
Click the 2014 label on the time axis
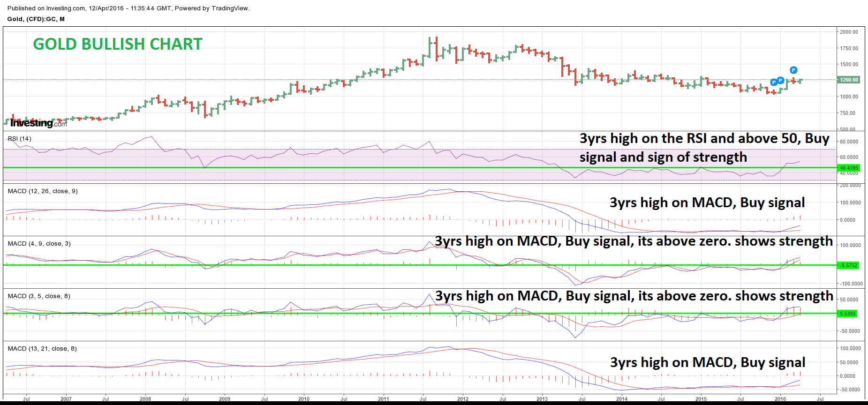(622, 399)
